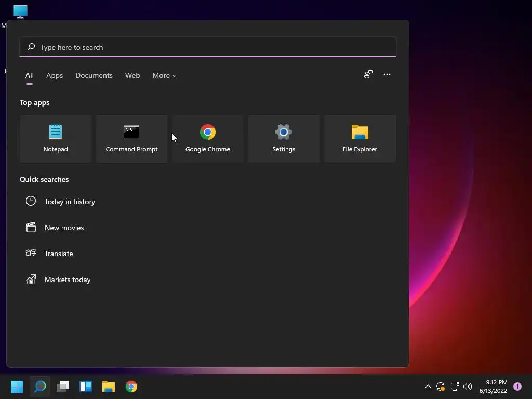Open the notification count badge

(x=517, y=387)
